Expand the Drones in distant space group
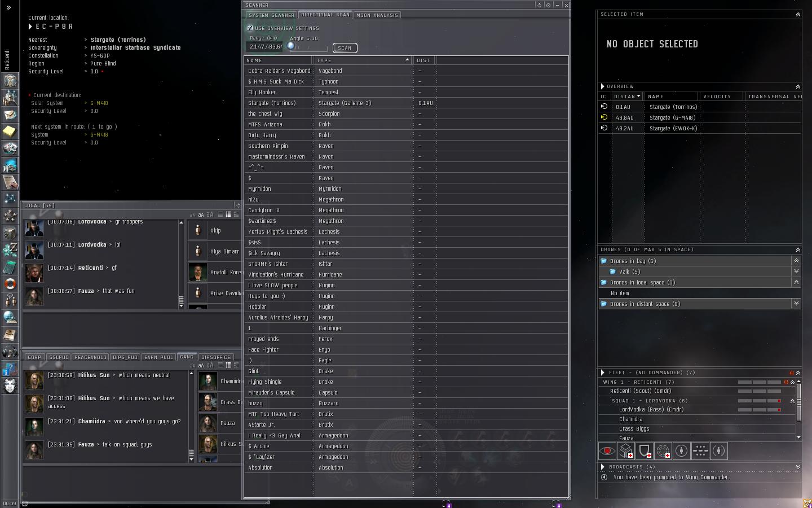812x508 pixels. [x=796, y=304]
